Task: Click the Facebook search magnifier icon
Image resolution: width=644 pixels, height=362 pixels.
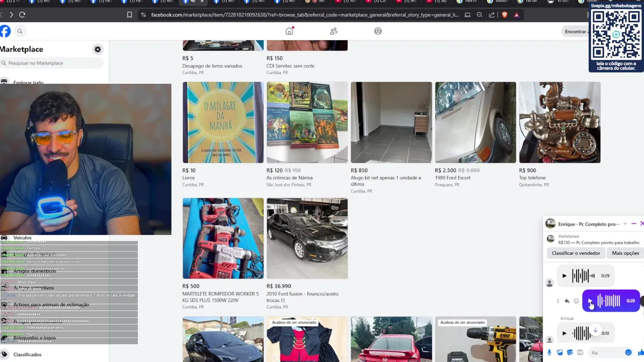Action: tap(20, 31)
